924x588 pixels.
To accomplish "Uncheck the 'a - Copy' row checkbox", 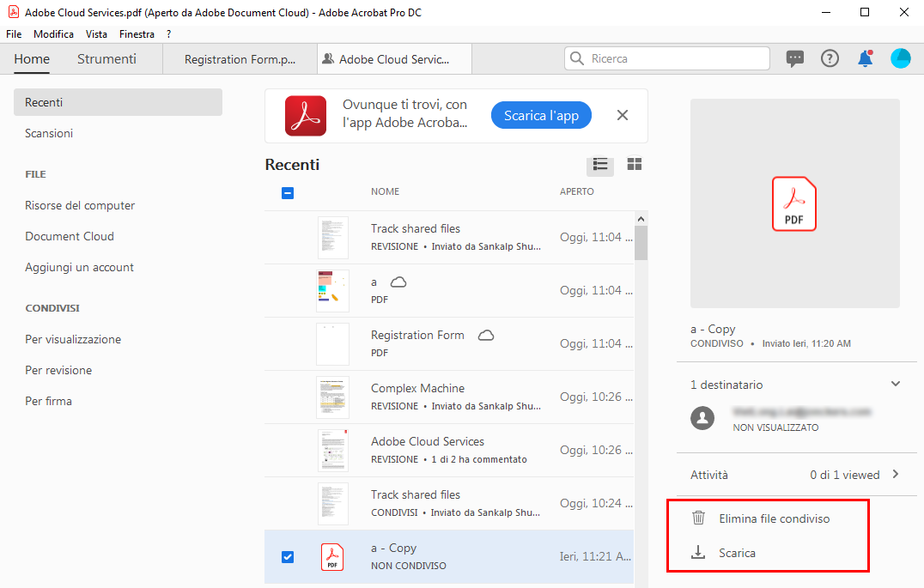I will pyautogui.click(x=288, y=557).
